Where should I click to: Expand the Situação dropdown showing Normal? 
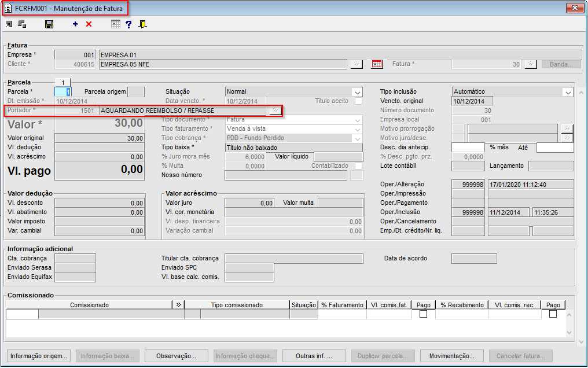(x=358, y=92)
